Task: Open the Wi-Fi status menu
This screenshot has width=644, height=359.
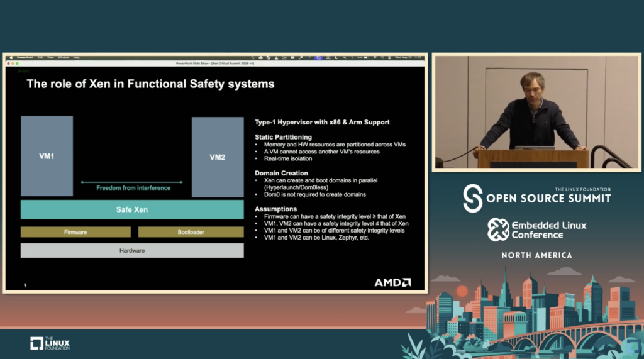Action: pyautogui.click(x=375, y=57)
